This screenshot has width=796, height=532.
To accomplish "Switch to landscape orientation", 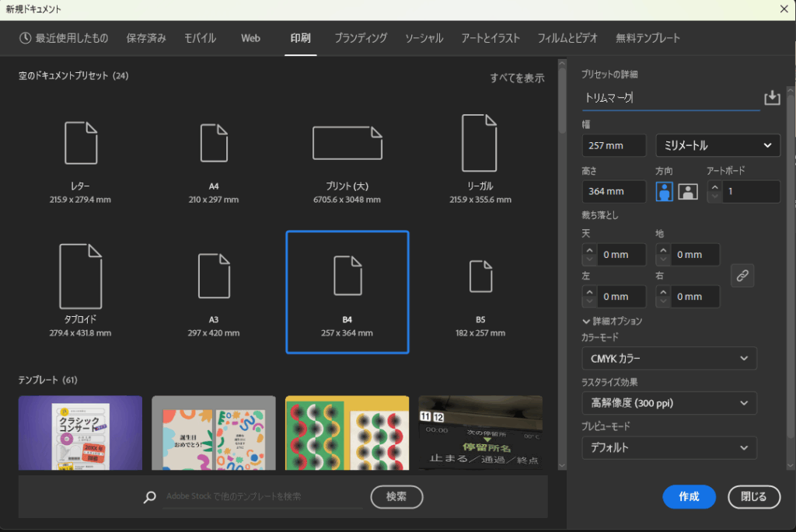I will (688, 192).
